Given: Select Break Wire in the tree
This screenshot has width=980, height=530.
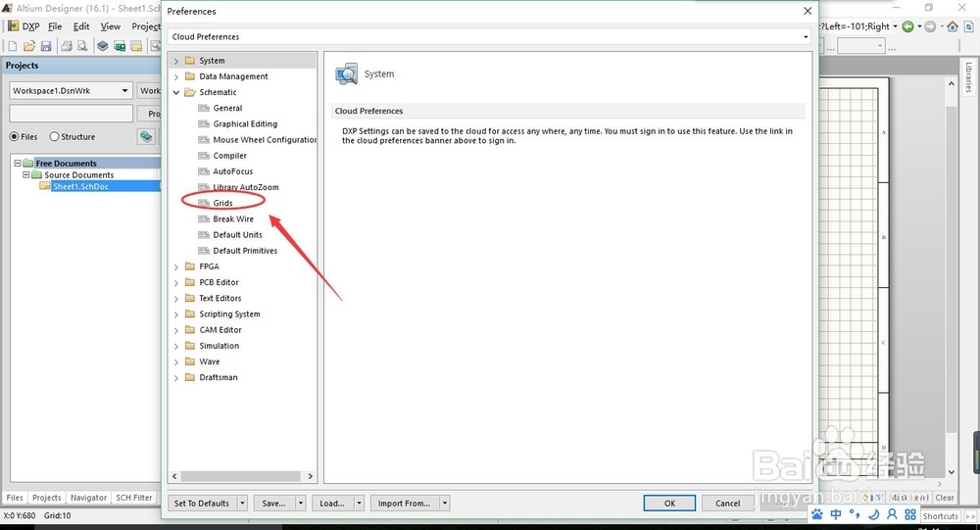Looking at the screenshot, I should pos(233,218).
